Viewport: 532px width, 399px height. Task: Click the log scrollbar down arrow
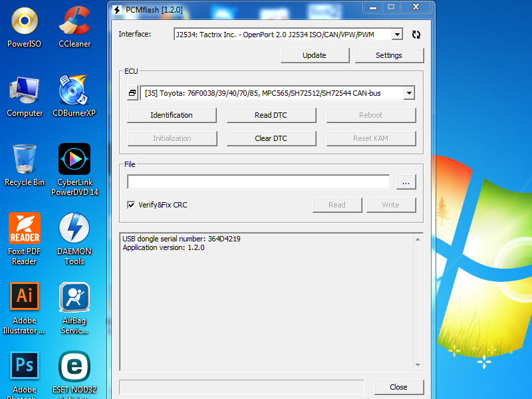point(418,365)
